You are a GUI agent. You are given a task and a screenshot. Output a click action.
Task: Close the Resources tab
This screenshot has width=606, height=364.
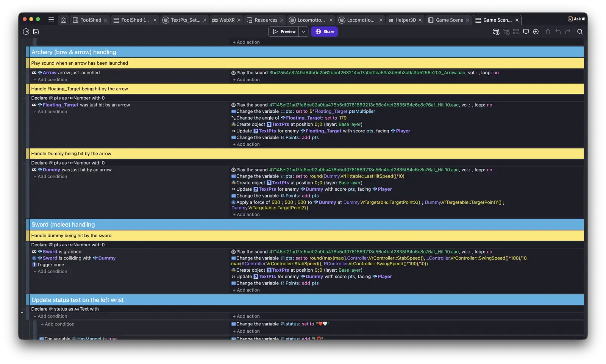[x=281, y=20]
